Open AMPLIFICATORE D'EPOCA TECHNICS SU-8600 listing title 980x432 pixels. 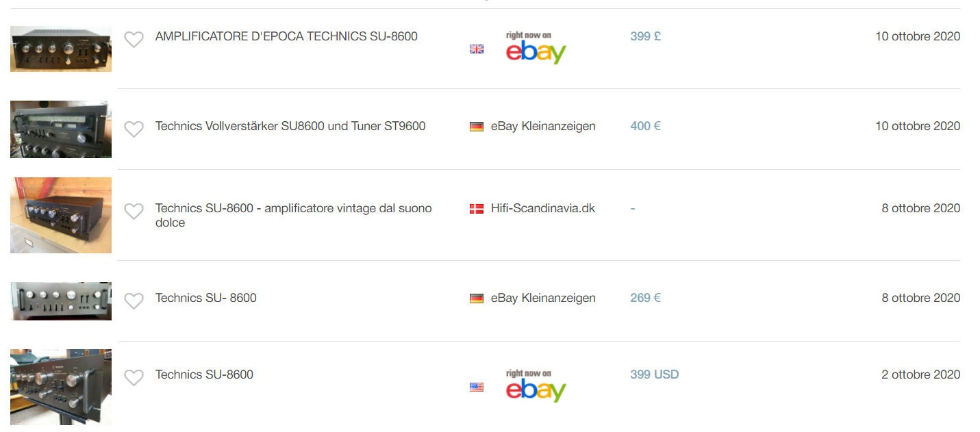pos(286,36)
